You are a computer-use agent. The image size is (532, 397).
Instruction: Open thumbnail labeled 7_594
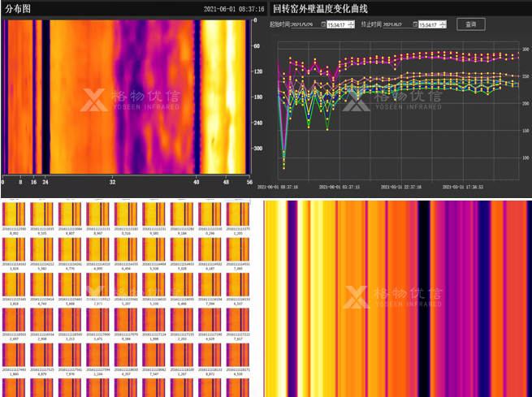tap(210, 285)
